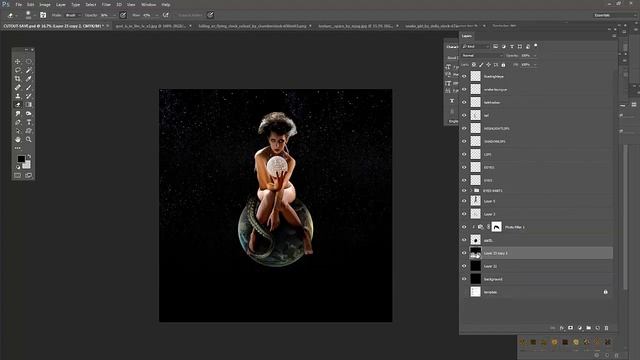Screen dimensions: 640x360
Task: Open the Filter menu
Action: point(106,4)
